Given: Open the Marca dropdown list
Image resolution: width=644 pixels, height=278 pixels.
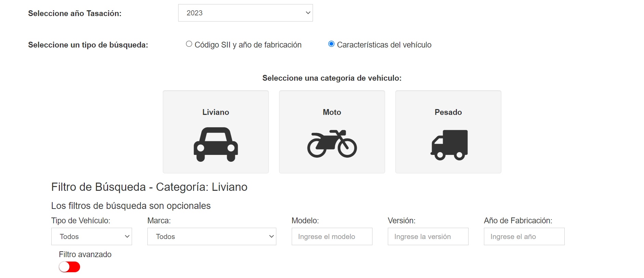Looking at the screenshot, I should pos(211,237).
